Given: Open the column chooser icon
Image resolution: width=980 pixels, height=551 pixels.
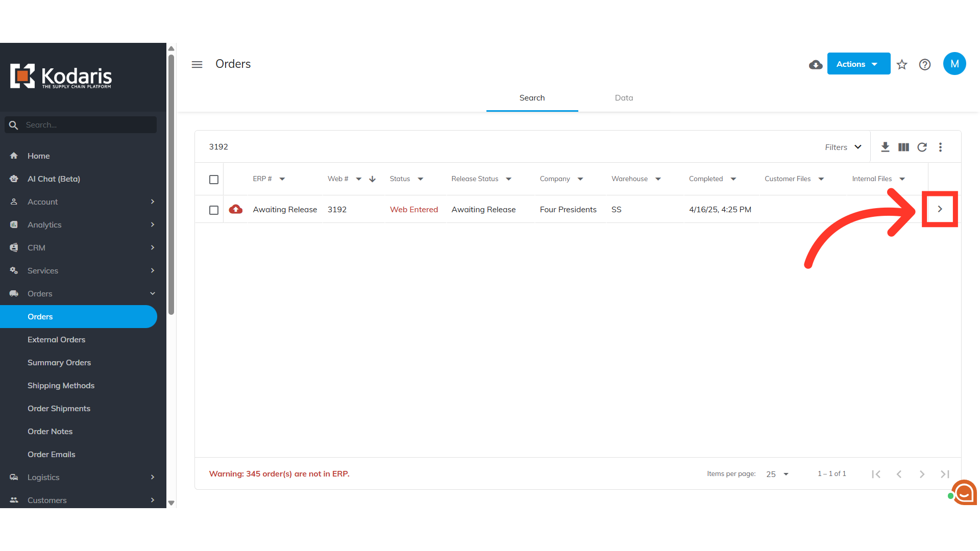Looking at the screenshot, I should point(903,147).
